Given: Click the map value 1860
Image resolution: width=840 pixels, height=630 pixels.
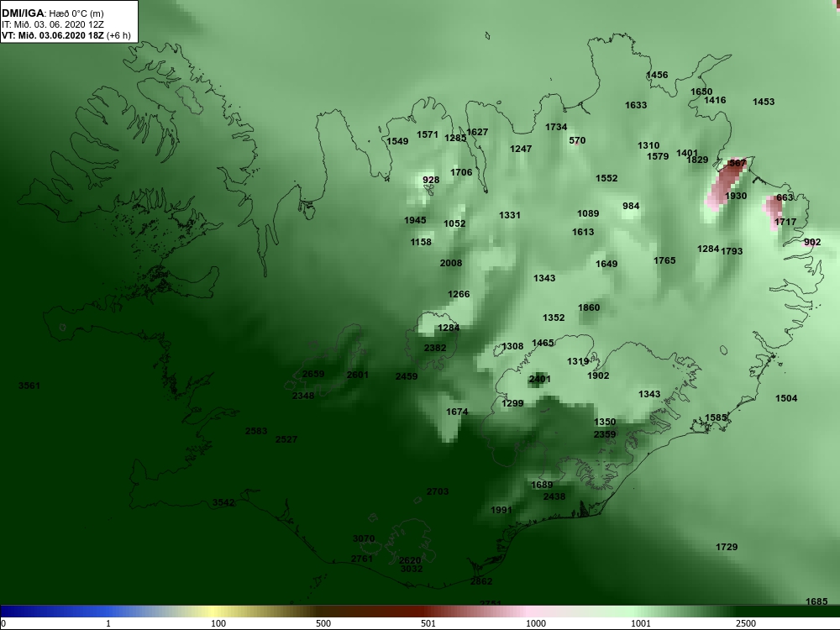Looking at the screenshot, I should pyautogui.click(x=589, y=307).
